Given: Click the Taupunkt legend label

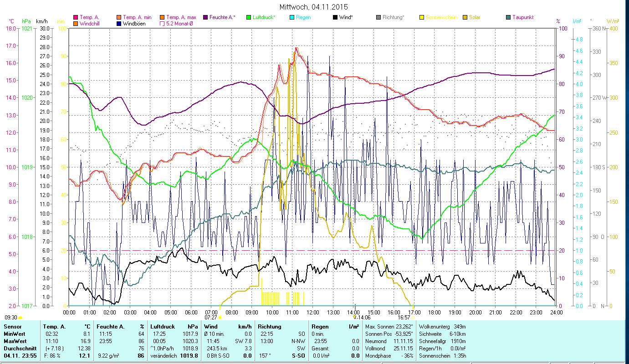Looking at the screenshot, I should click(x=523, y=17).
